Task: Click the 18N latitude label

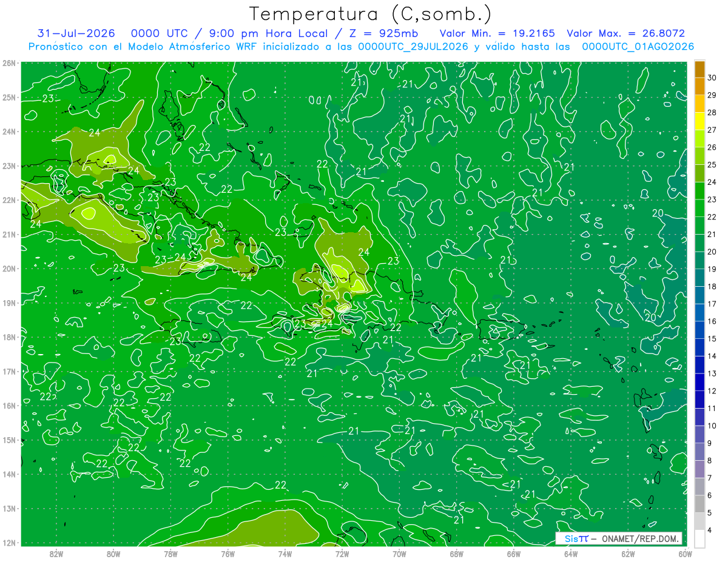Action: pyautogui.click(x=8, y=337)
